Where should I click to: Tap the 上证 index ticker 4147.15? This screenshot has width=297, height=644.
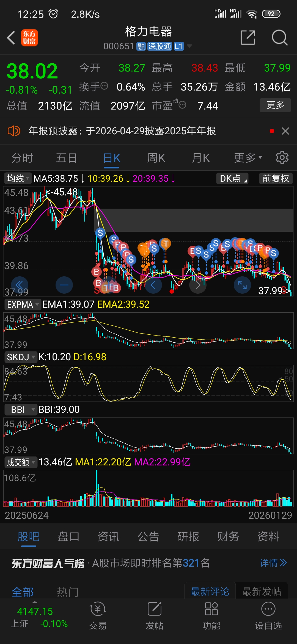point(35,611)
